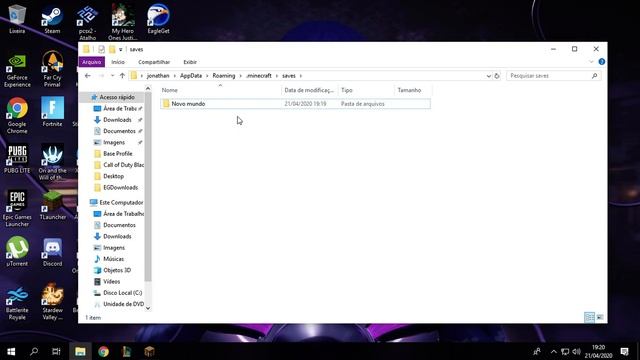Screen dimensions: 640x360
Task: Open Explorer help icon
Action: [x=602, y=62]
